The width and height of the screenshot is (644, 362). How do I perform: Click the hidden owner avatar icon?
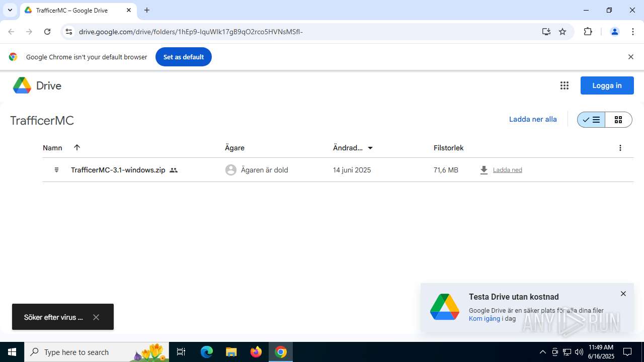point(231,170)
